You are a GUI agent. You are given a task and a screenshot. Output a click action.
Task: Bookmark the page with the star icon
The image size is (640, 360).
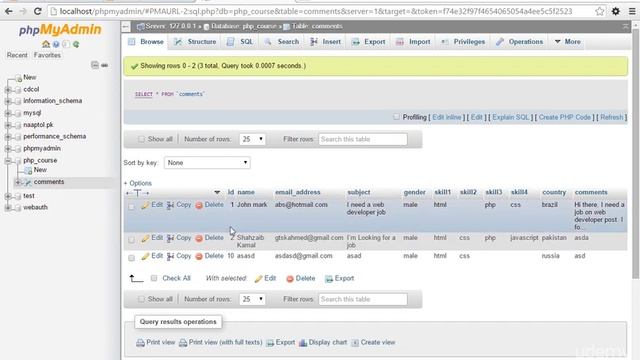pos(599,11)
